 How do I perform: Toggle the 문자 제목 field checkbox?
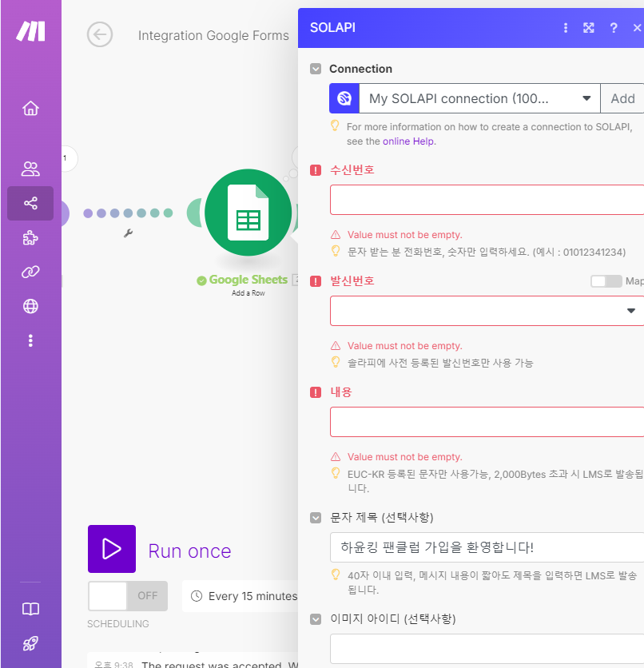click(x=316, y=518)
